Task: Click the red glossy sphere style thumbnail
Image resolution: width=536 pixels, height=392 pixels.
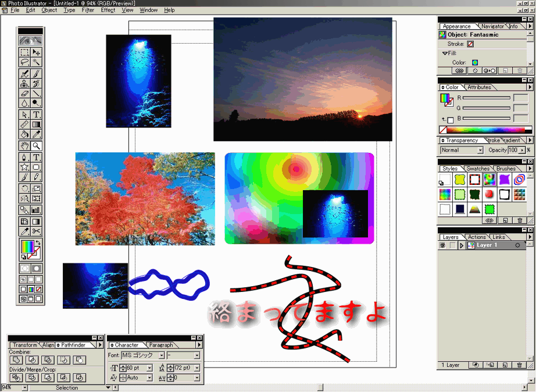Action: tap(489, 194)
